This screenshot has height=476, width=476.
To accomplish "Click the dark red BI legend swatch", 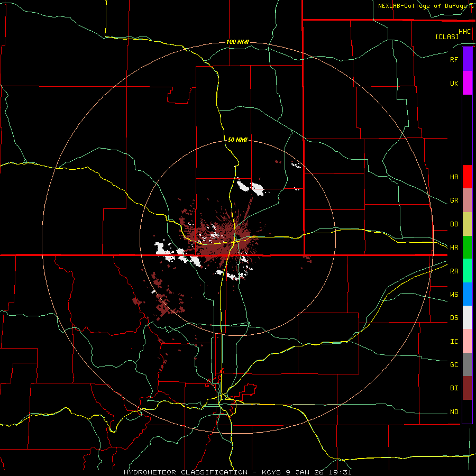I will (467, 388).
